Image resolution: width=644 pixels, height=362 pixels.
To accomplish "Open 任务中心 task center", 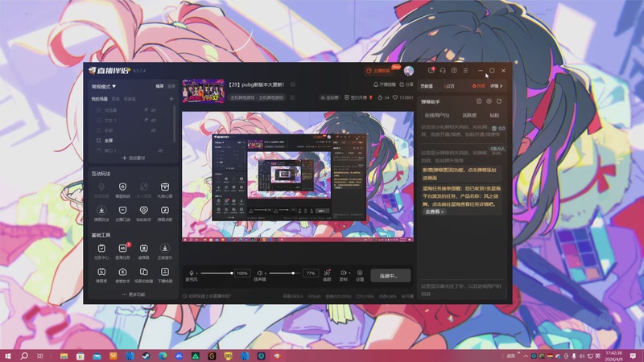I will click(101, 252).
